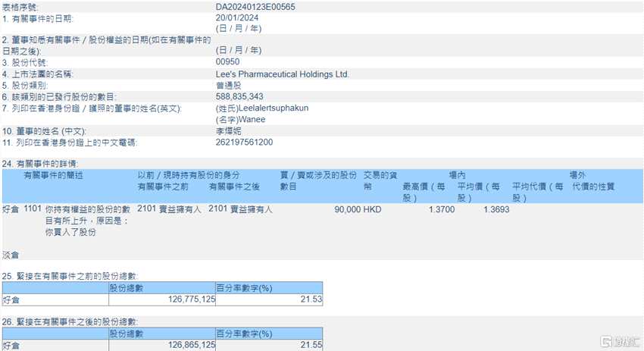Click average price value 1.3693
This screenshot has width=644, height=351.
point(496,209)
